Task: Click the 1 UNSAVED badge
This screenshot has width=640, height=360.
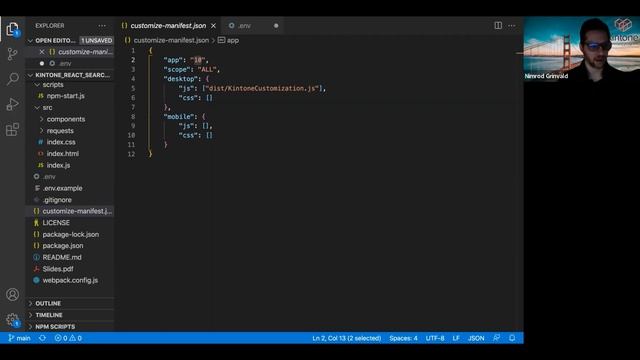Action: pyautogui.click(x=96, y=40)
